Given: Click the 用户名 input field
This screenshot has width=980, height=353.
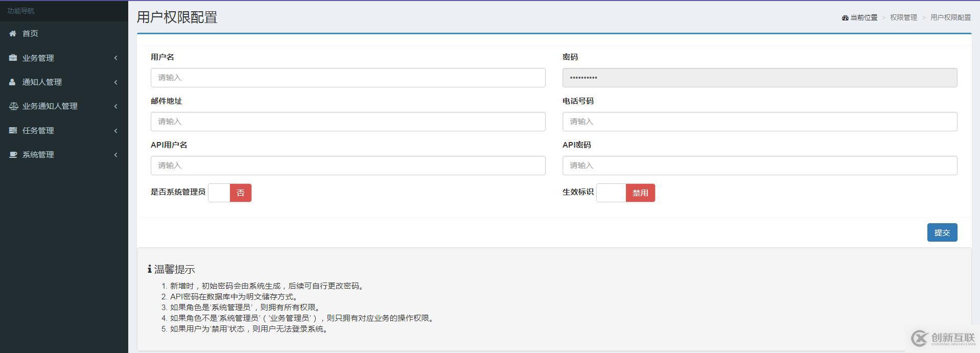Looking at the screenshot, I should [347, 78].
